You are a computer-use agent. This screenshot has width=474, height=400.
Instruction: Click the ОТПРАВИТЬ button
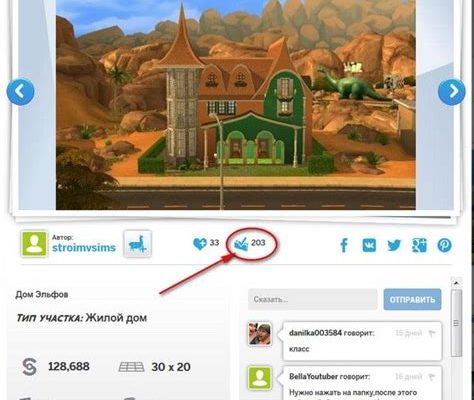pos(412,299)
